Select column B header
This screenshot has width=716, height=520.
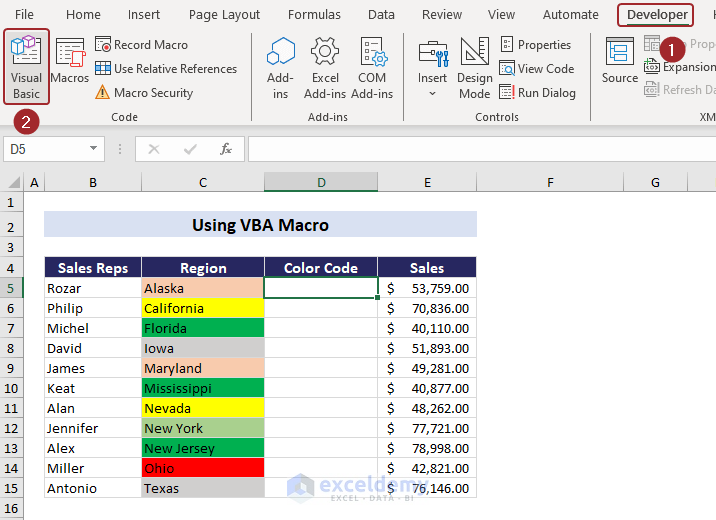point(93,183)
